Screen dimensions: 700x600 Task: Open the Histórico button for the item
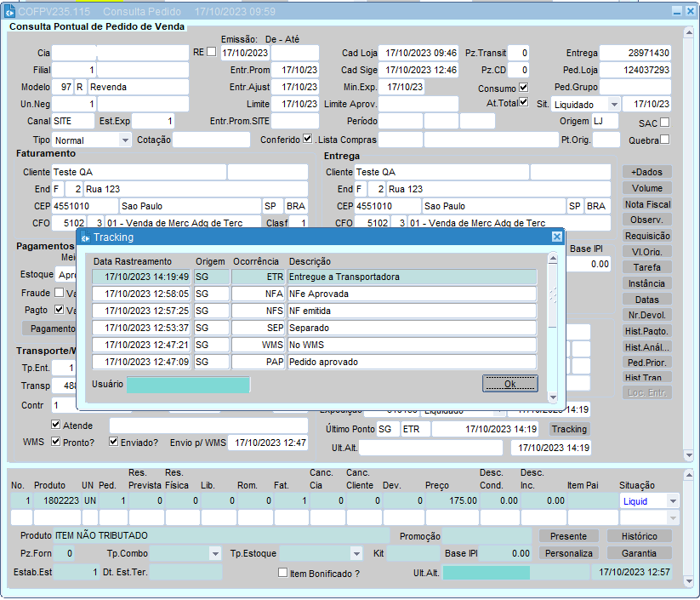click(x=639, y=536)
